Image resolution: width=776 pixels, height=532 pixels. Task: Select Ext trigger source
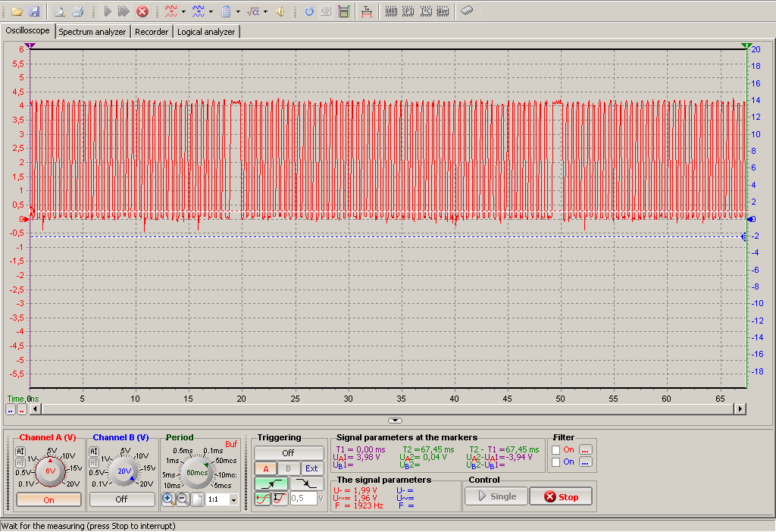(x=311, y=468)
